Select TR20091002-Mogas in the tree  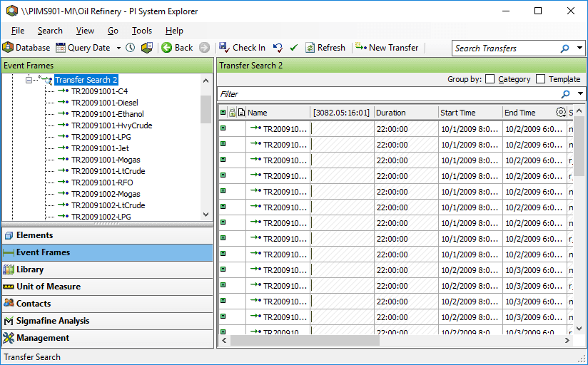(106, 194)
